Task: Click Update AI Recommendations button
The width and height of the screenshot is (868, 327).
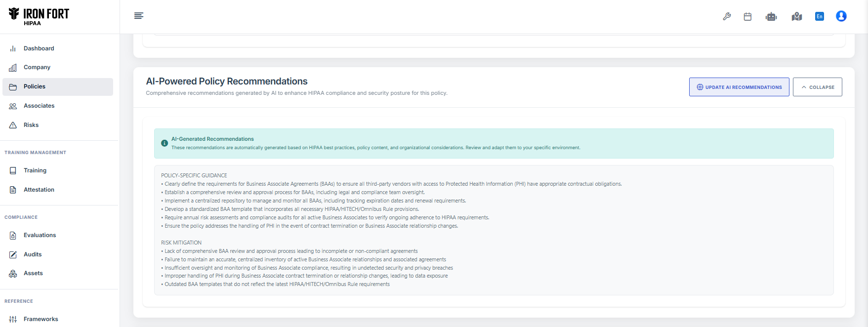Action: point(739,87)
